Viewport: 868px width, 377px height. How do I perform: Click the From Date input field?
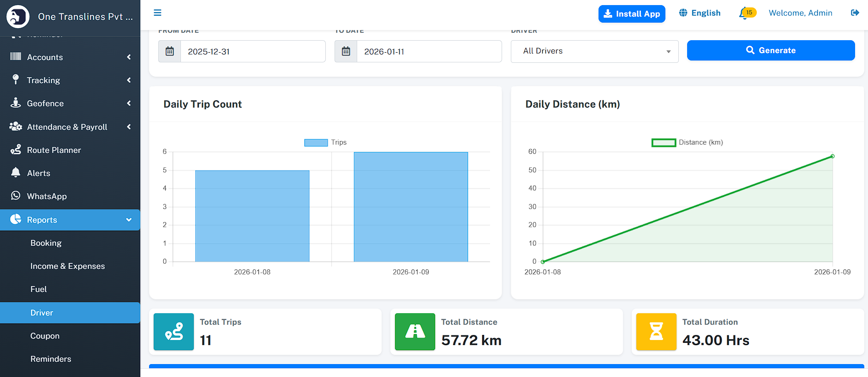click(253, 51)
